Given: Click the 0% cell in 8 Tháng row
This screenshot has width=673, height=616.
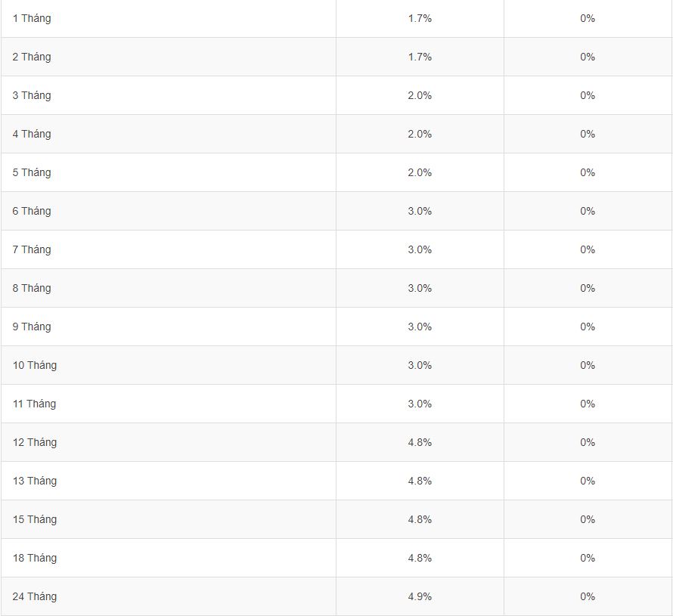Looking at the screenshot, I should 588,288.
